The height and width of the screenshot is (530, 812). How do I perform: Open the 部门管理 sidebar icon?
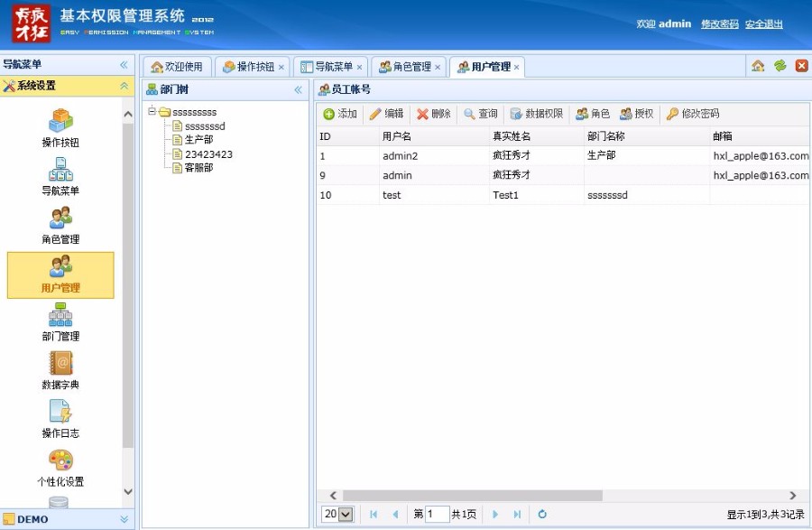click(x=60, y=322)
